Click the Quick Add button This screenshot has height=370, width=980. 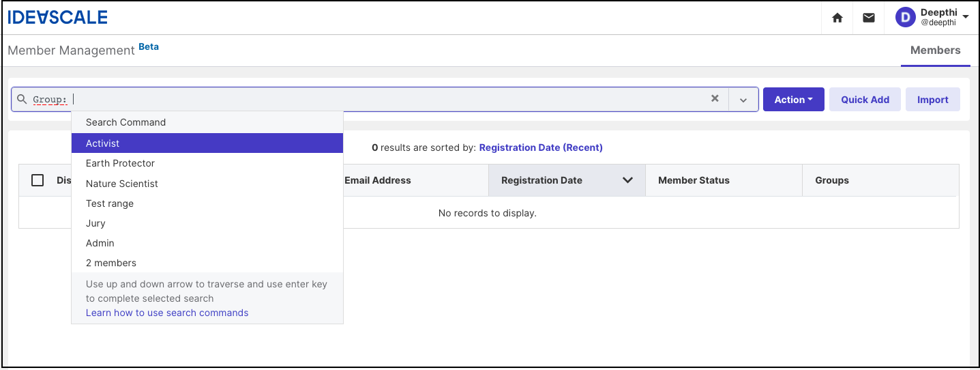865,100
